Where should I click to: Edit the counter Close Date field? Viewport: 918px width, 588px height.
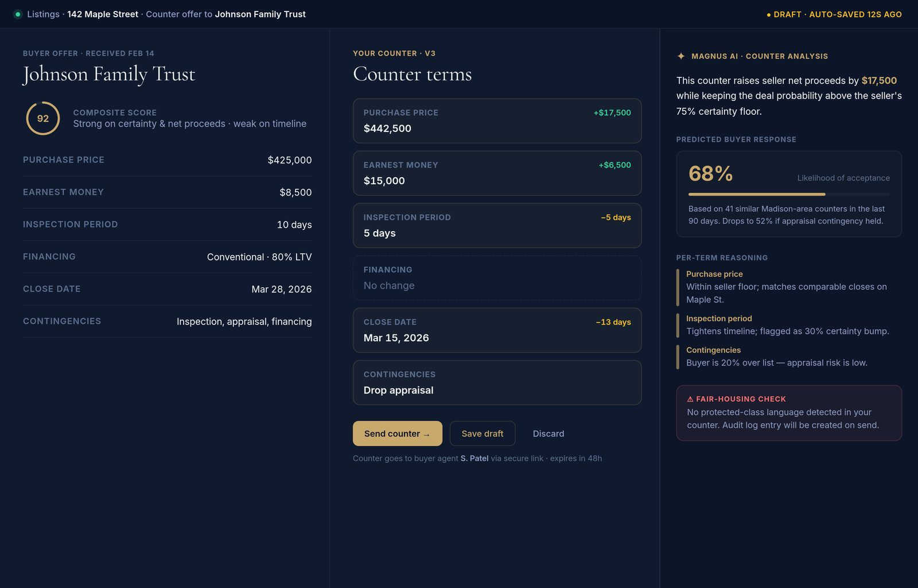click(497, 330)
